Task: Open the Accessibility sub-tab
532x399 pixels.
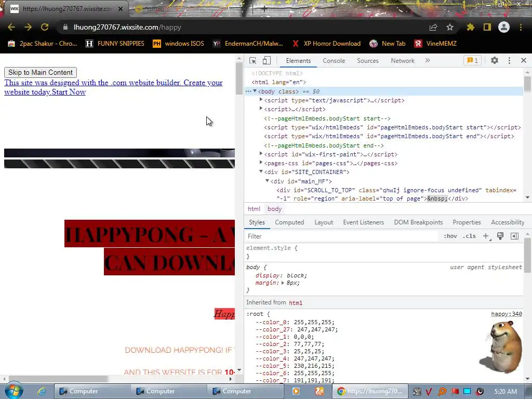Action: pyautogui.click(x=508, y=222)
